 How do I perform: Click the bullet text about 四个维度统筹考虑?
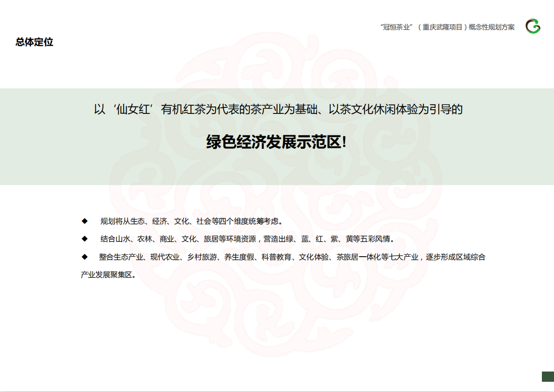(x=191, y=221)
